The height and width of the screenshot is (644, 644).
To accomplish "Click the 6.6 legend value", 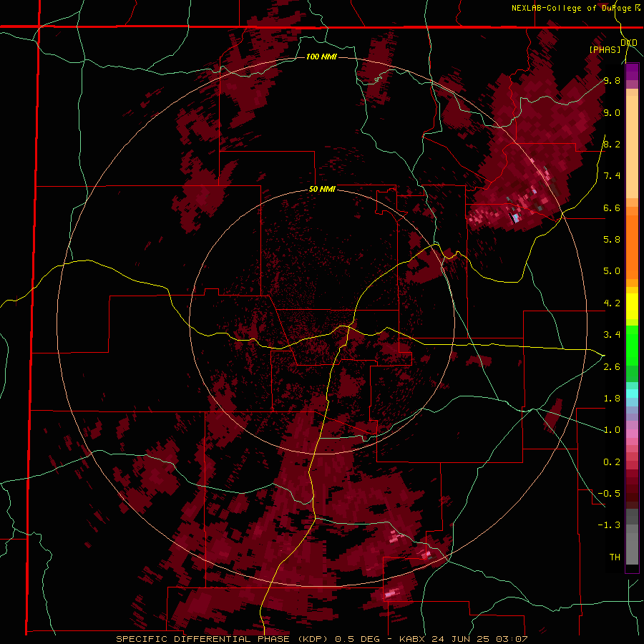I will coord(612,208).
